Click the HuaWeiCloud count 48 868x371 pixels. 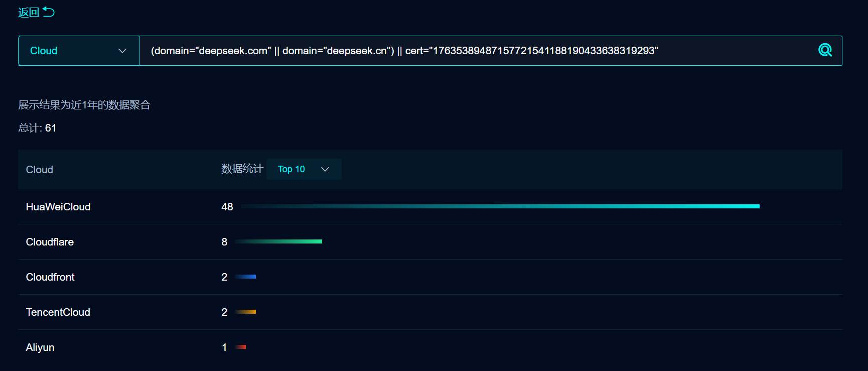pyautogui.click(x=227, y=207)
